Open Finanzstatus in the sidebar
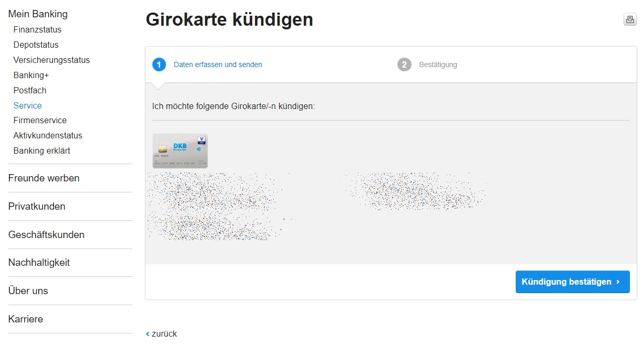 [x=37, y=29]
